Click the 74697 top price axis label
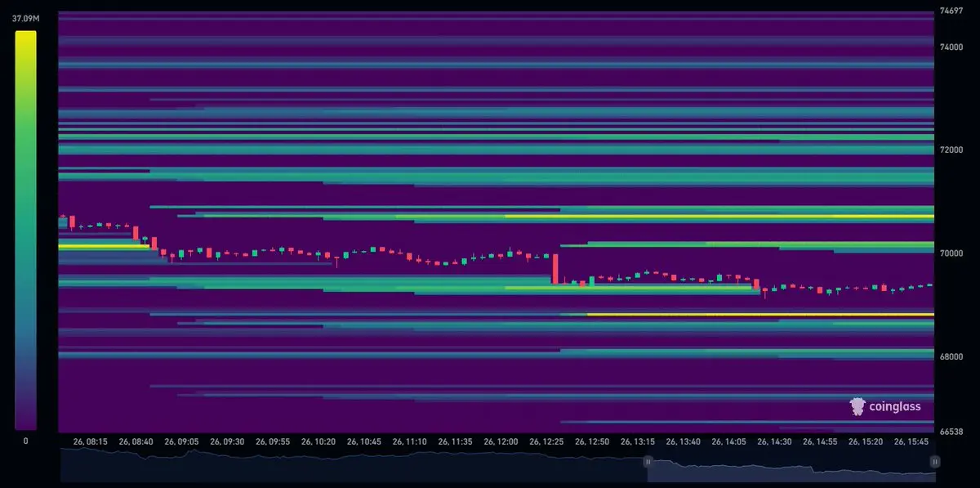Screen dimensions: 980x488 (x=952, y=11)
